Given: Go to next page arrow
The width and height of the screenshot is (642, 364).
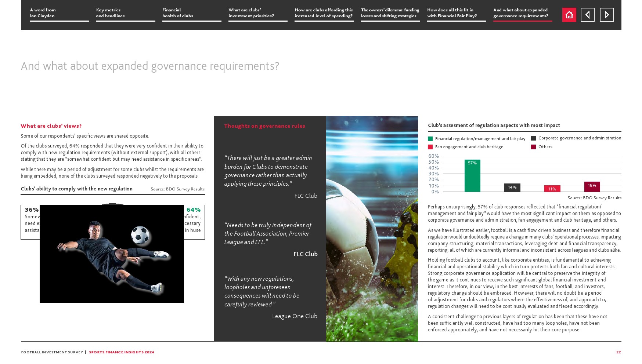Looking at the screenshot, I should click(606, 15).
